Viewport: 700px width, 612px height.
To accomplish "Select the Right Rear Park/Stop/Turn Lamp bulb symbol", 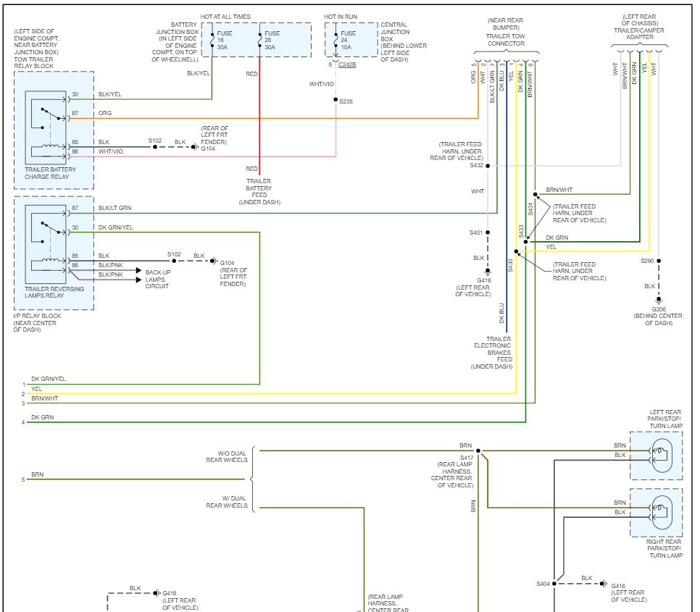I will [661, 512].
